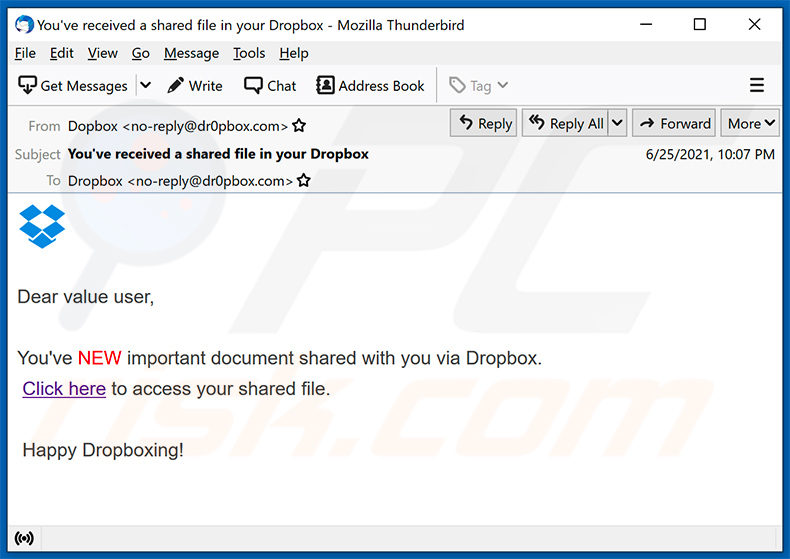Star the From sender address

point(299,125)
